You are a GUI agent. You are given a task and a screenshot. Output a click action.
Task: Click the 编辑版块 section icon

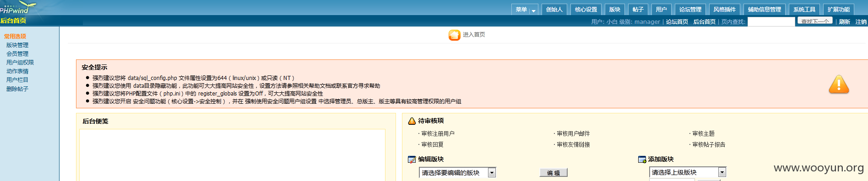coord(412,159)
